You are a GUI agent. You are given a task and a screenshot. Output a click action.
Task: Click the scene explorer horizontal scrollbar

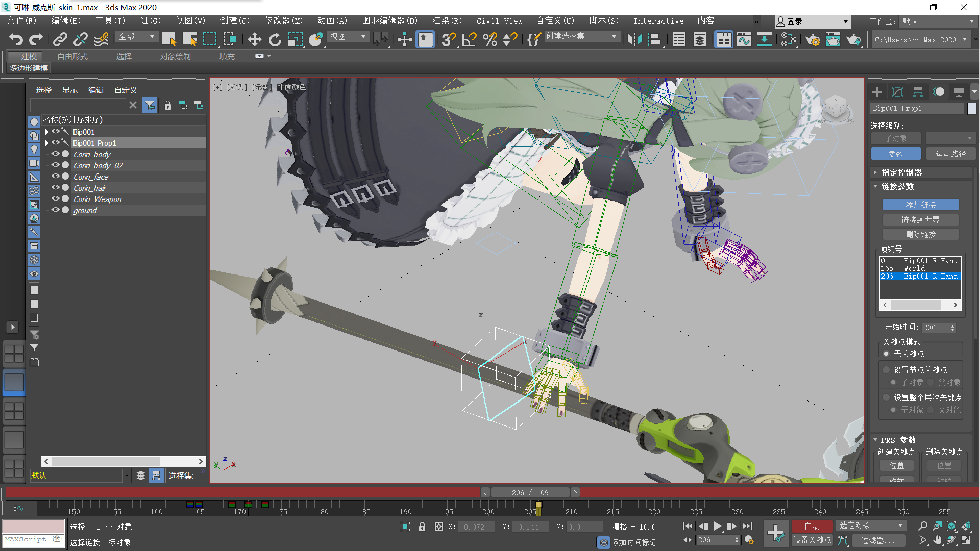click(x=124, y=461)
